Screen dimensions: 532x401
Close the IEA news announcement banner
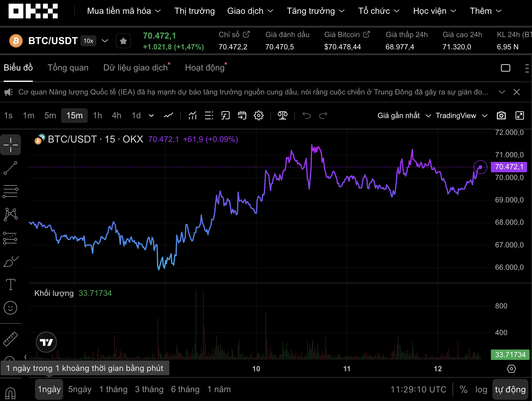pos(517,92)
